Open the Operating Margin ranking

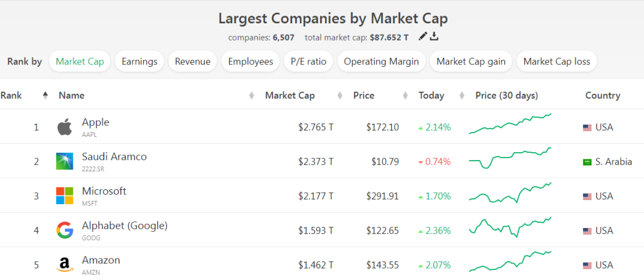(x=382, y=61)
